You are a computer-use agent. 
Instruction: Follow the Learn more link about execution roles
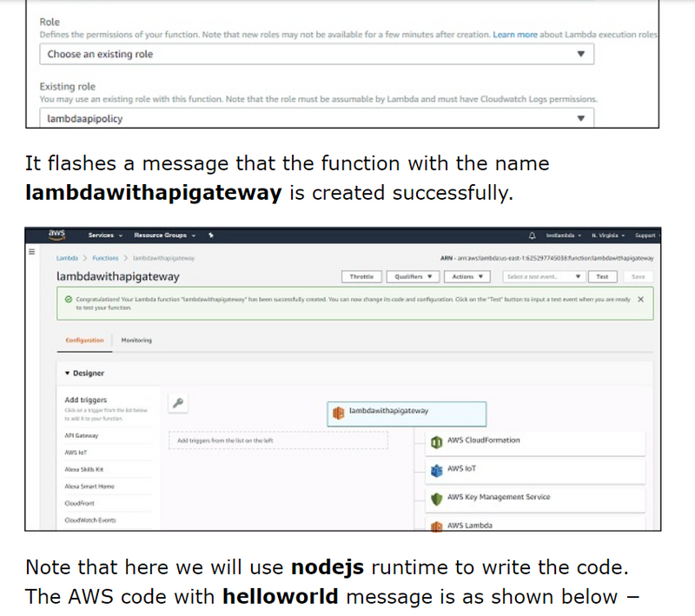pos(514,35)
